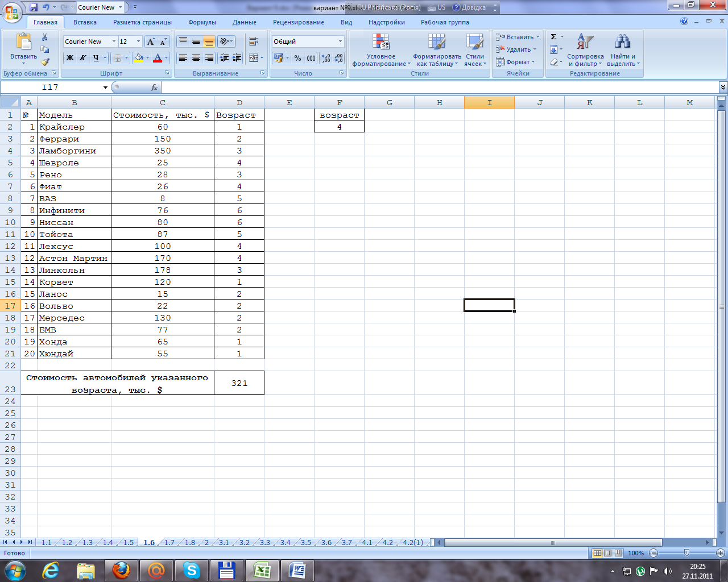Open the Разметка страницы tab
This screenshot has height=582, width=728.
(142, 22)
